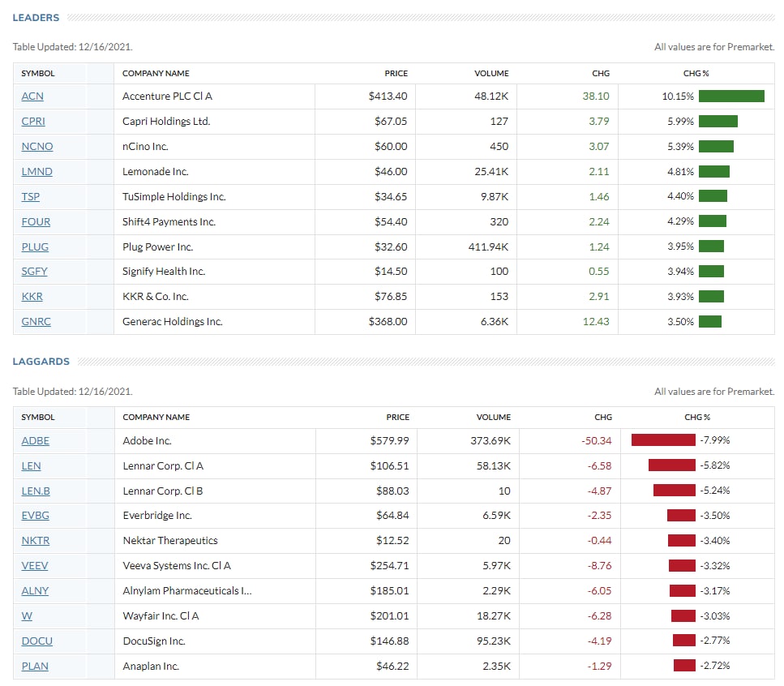The width and height of the screenshot is (784, 686).
Task: Click the 411.94K volume value
Action: click(x=489, y=247)
